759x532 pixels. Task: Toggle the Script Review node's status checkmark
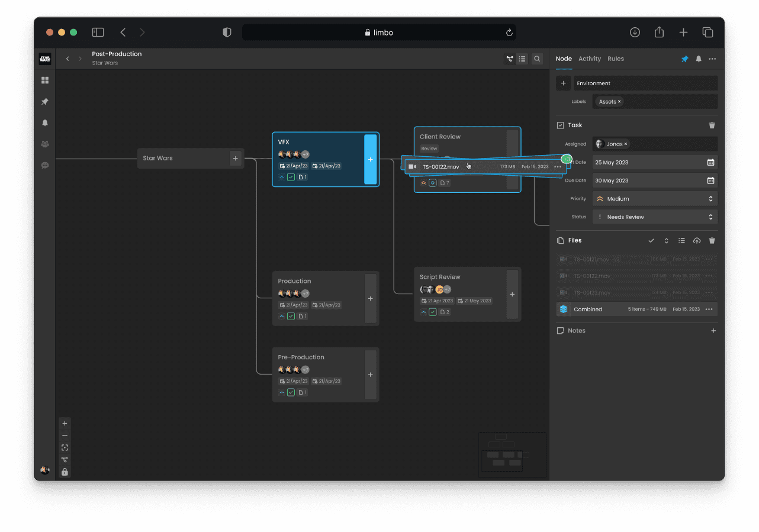433,312
